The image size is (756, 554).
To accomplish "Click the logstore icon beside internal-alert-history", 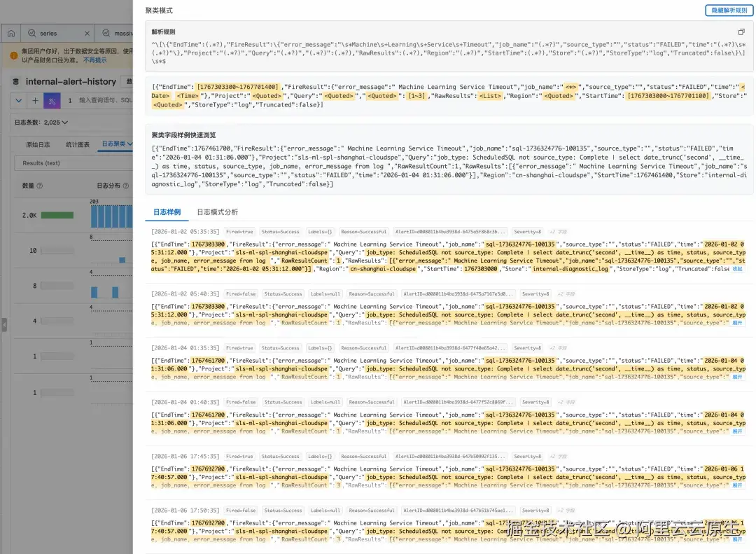I will click(16, 81).
